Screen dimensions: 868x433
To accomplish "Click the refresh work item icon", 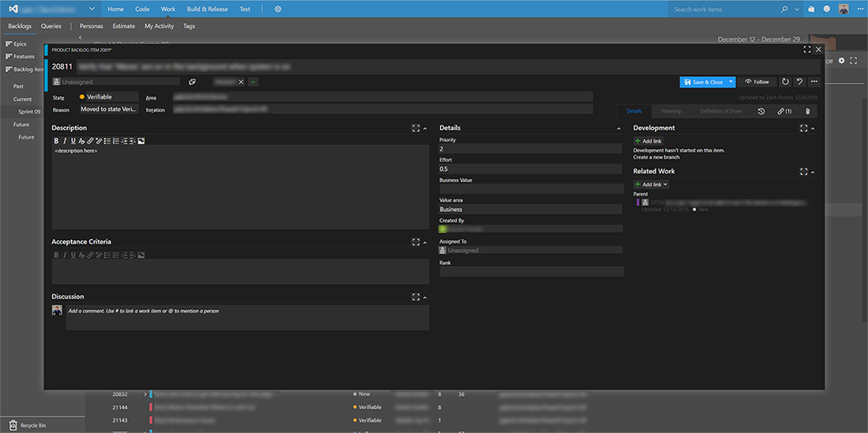I will pyautogui.click(x=785, y=82).
